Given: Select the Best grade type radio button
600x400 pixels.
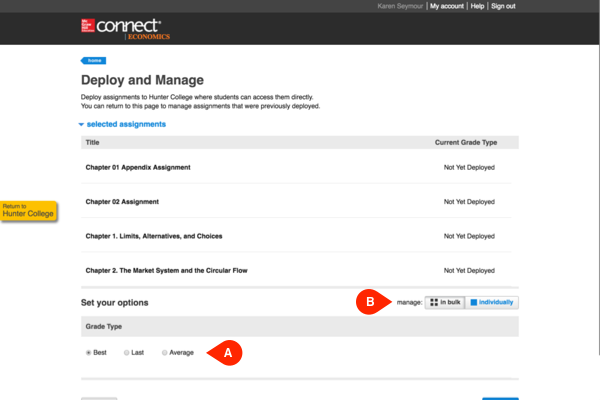Looking at the screenshot, I should pos(89,353).
